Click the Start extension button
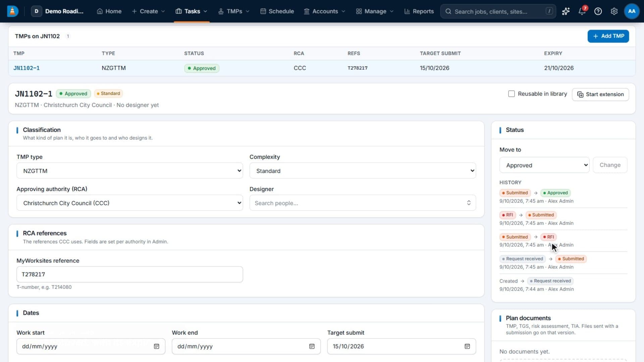The image size is (644, 362). (600, 94)
